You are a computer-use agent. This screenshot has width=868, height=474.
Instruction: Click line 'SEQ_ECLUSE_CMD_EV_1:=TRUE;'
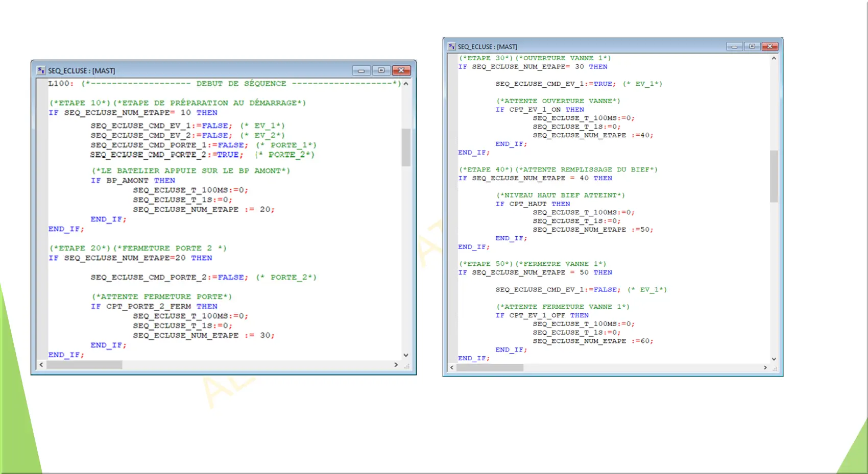[556, 84]
